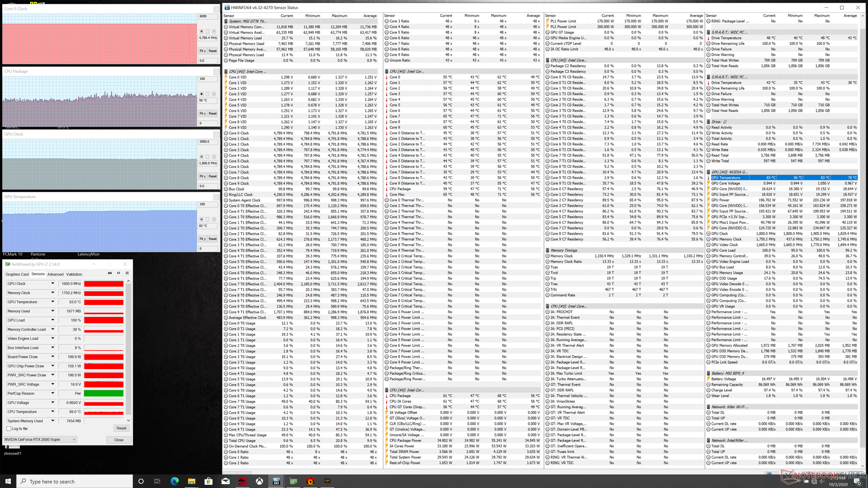868x488 pixels.
Task: Switch to the Sensors tab in GPU-Z
Action: coord(38,274)
